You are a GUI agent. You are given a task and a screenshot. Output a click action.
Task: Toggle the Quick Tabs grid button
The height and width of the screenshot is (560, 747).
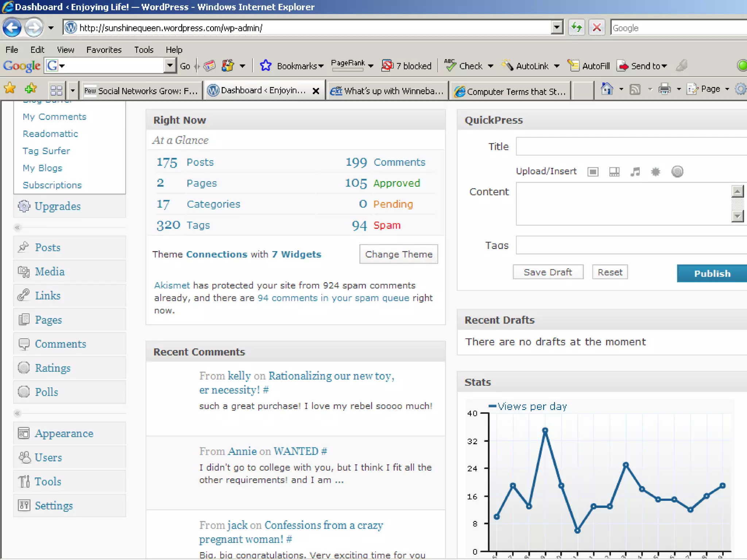[57, 90]
